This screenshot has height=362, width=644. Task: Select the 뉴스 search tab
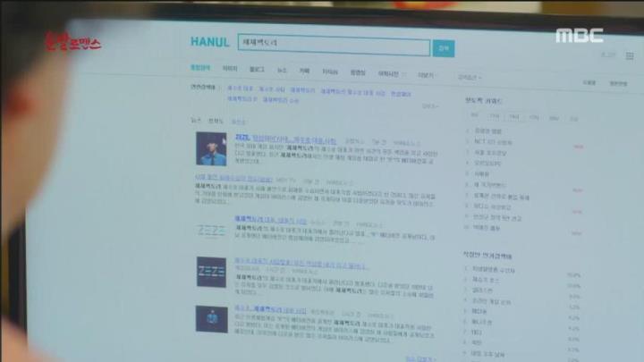coord(282,71)
